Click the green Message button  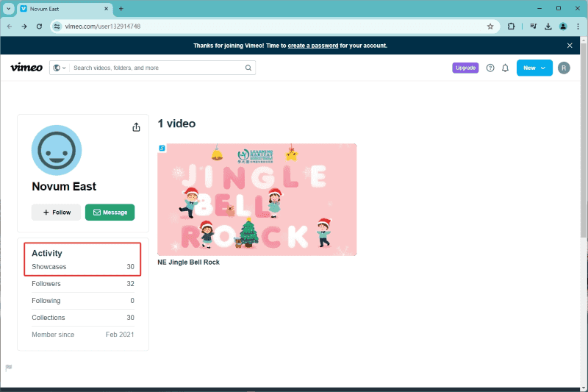coord(110,213)
